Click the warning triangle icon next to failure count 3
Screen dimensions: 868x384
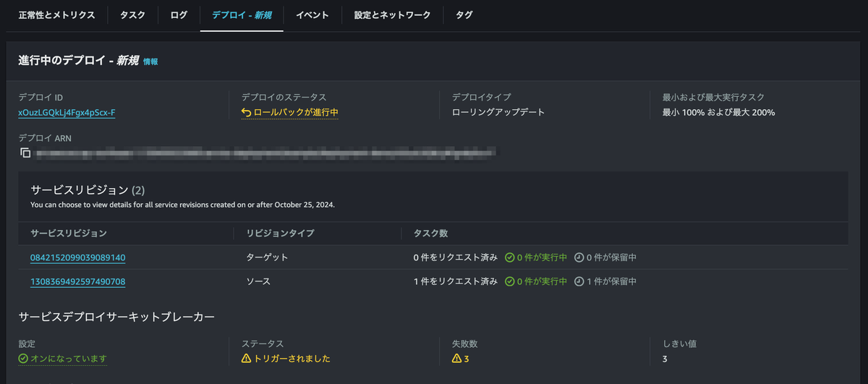point(456,358)
